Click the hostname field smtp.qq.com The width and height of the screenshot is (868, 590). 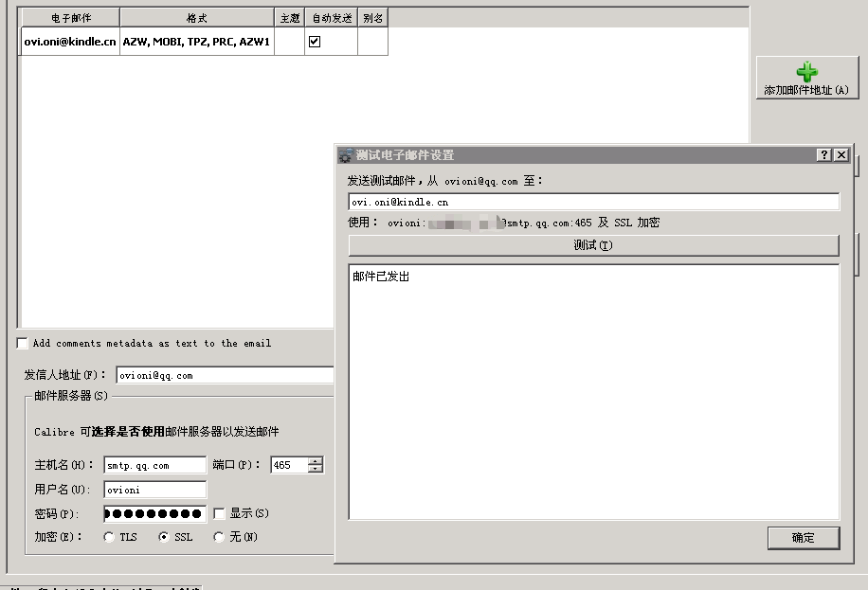155,466
